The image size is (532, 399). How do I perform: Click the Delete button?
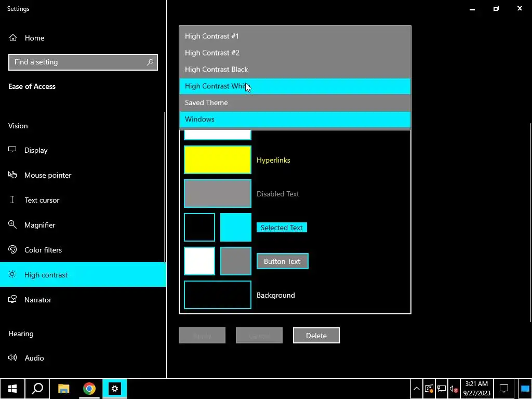tap(316, 336)
